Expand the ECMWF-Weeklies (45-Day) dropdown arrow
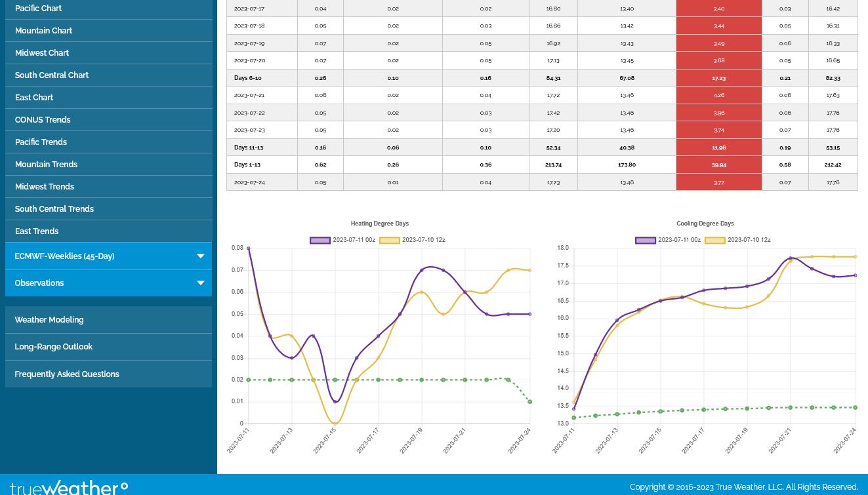Viewport: 868px width, 495px height. pos(201,256)
